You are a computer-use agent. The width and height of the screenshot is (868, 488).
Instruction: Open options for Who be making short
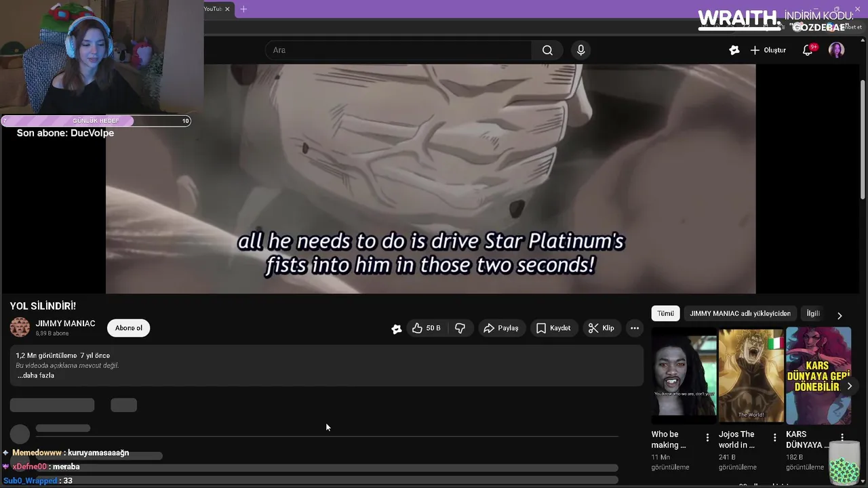coord(707,438)
